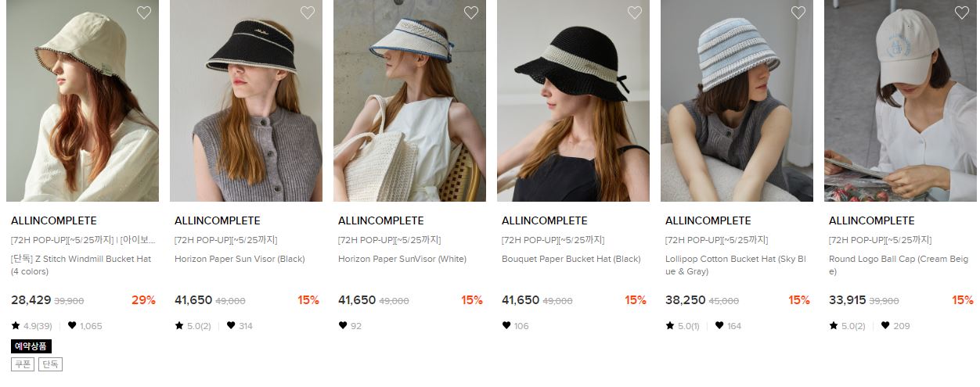Click the 314 likes heart icon
This screenshot has width=980, height=387.
[x=231, y=326]
